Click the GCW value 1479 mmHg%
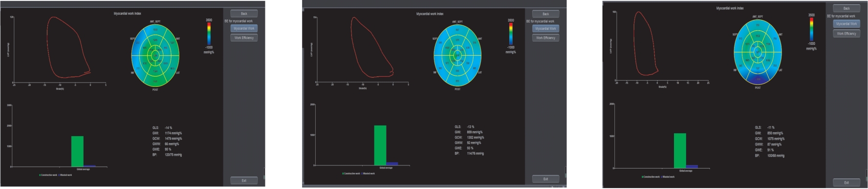Image resolution: width=868 pixels, height=189 pixels. 174,139
